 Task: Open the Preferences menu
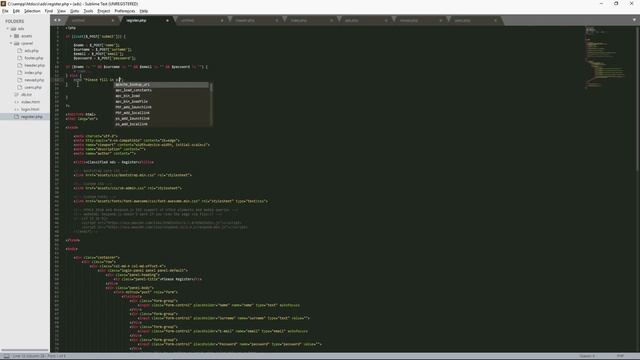124,11
